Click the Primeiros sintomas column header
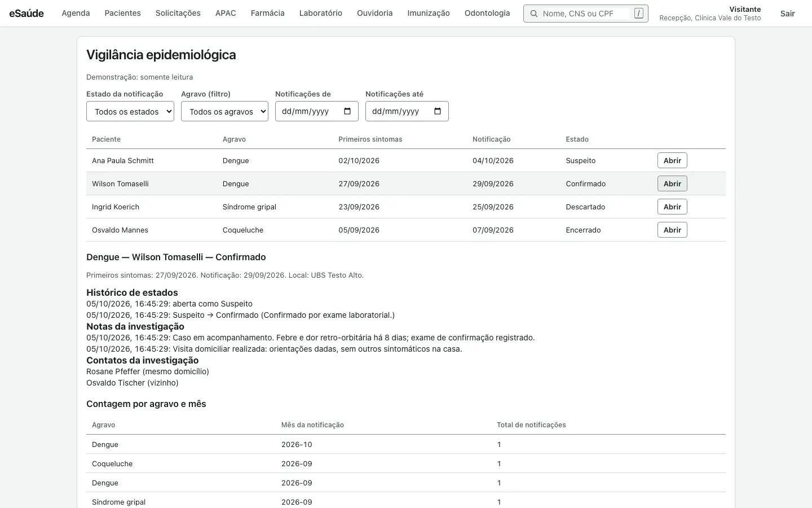Image resolution: width=812 pixels, height=508 pixels. click(x=370, y=139)
